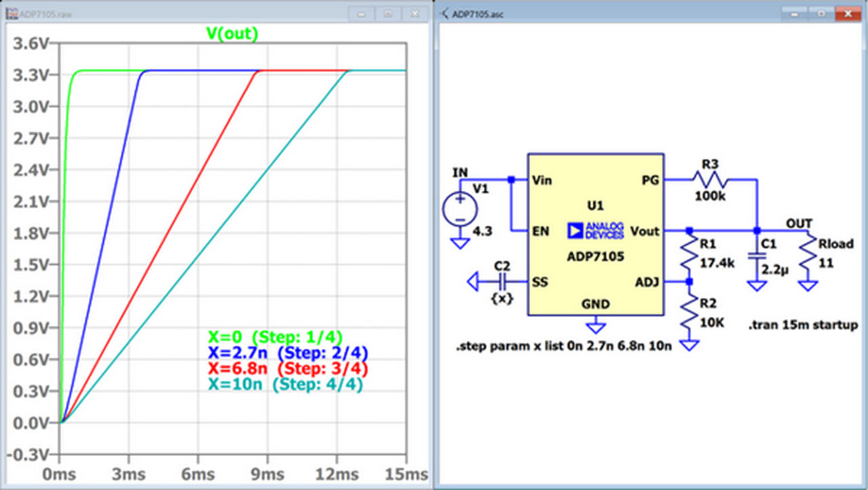The height and width of the screenshot is (490, 868).
Task: Click the V1 voltage source symbol
Action: click(x=460, y=208)
